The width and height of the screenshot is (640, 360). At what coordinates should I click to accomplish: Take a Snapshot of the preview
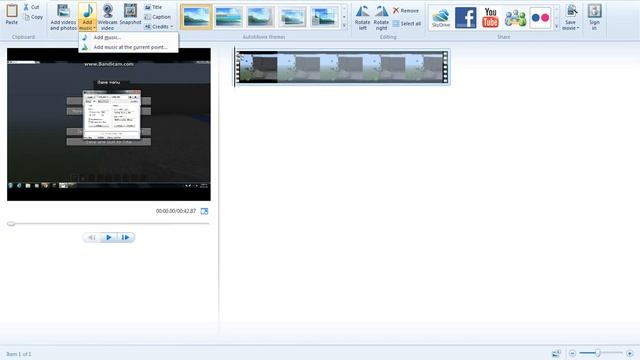pos(130,15)
